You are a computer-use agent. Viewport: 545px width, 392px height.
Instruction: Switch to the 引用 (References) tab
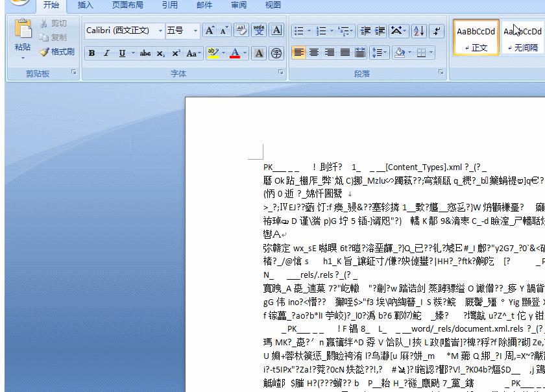[170, 5]
